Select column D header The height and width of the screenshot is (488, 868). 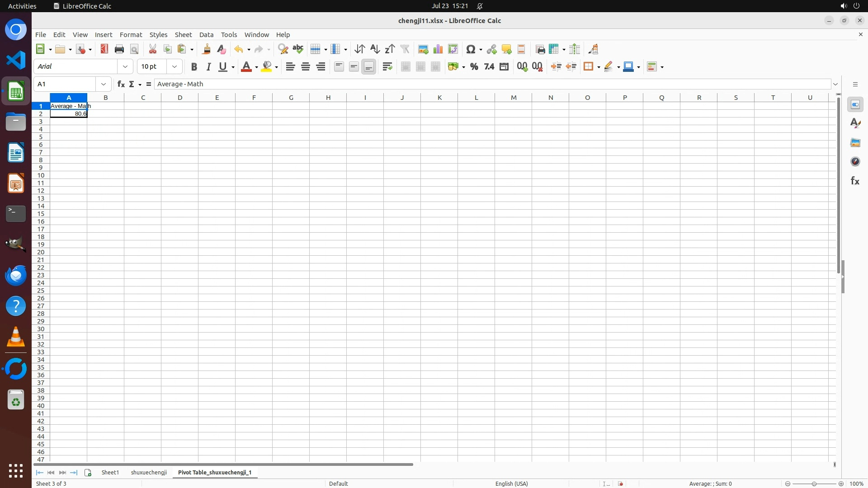click(180, 98)
